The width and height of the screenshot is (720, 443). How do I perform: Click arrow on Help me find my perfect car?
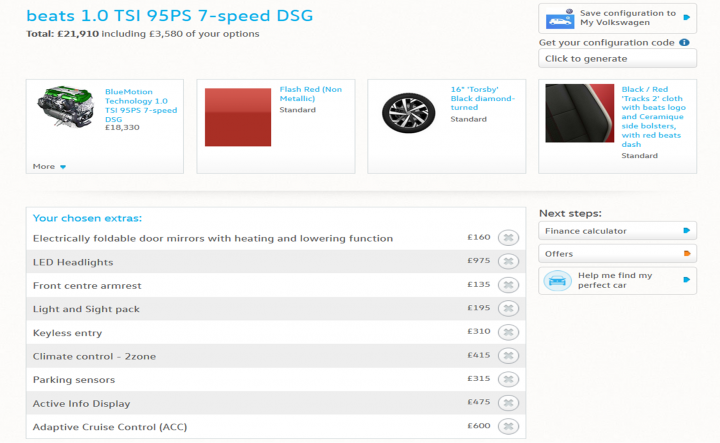click(687, 280)
